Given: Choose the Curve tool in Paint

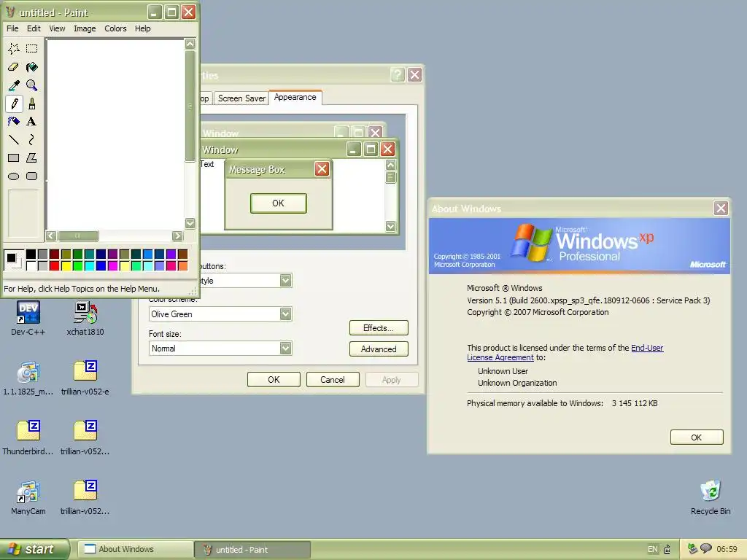Looking at the screenshot, I should [32, 139].
